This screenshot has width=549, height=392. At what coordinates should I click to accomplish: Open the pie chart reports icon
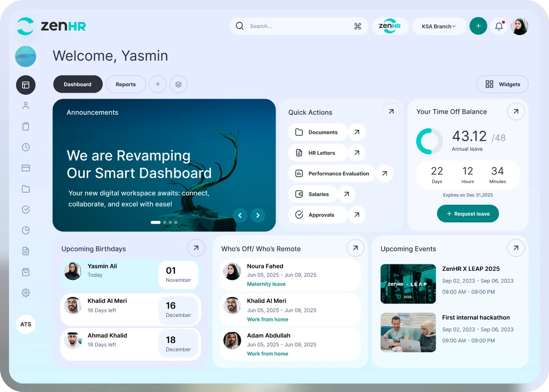click(x=26, y=230)
